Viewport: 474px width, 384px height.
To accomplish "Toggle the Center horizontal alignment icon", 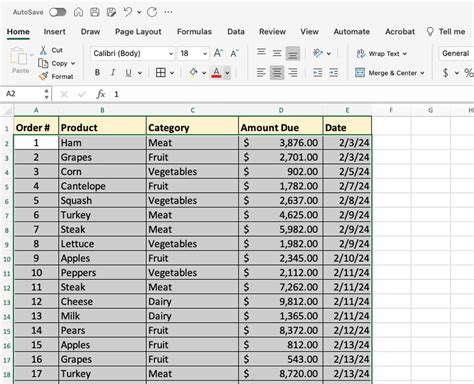I will coord(277,73).
